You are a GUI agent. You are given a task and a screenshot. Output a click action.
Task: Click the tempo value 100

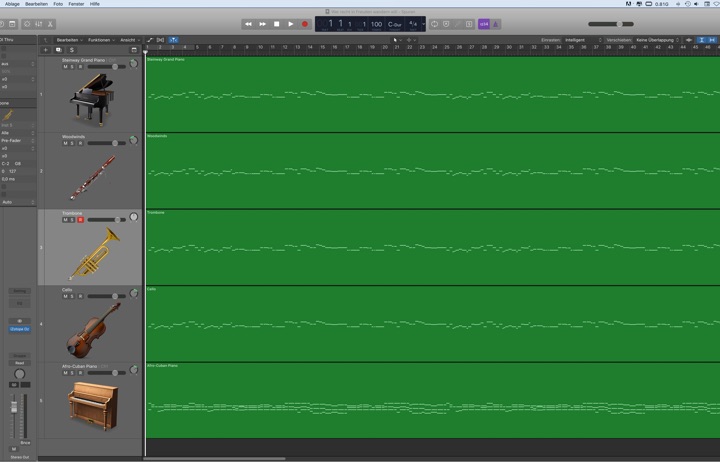377,24
